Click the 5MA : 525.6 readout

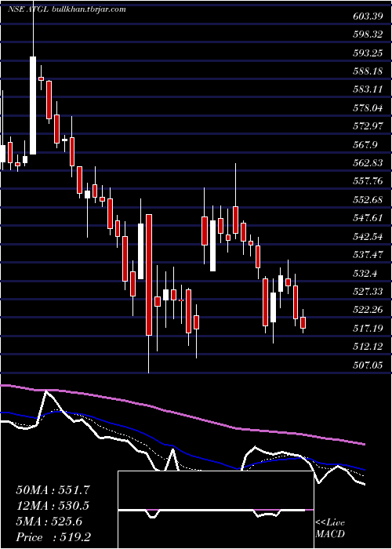pos(49,522)
